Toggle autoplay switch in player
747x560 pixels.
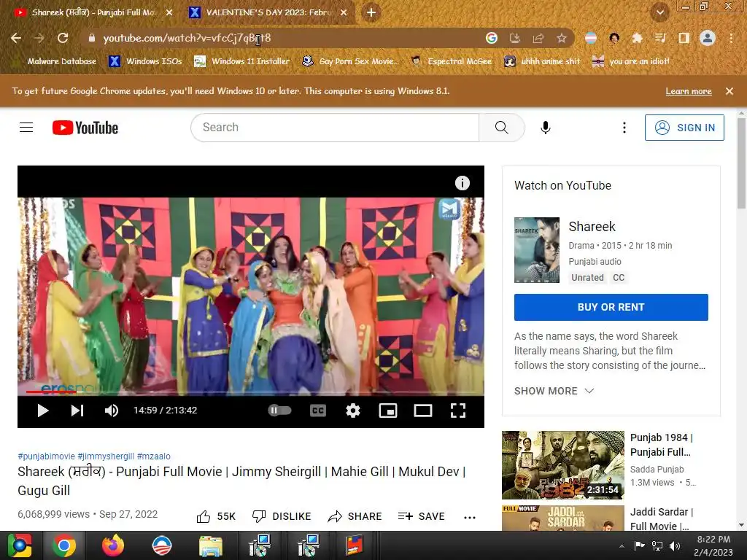[x=279, y=411]
